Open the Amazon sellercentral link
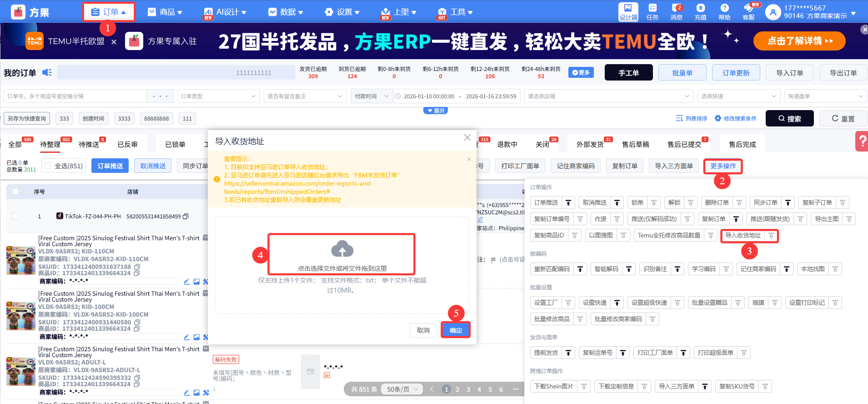Screen dimensions: 868x404 click(298, 187)
